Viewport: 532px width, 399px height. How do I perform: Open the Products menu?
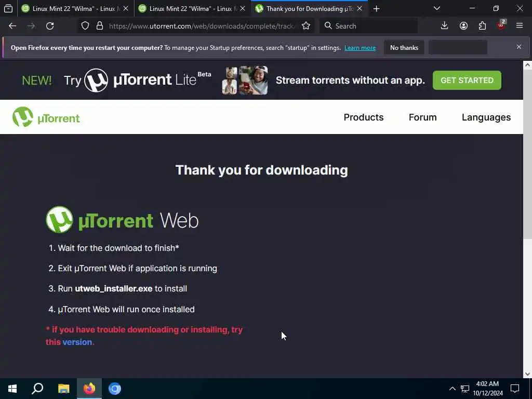point(363,117)
